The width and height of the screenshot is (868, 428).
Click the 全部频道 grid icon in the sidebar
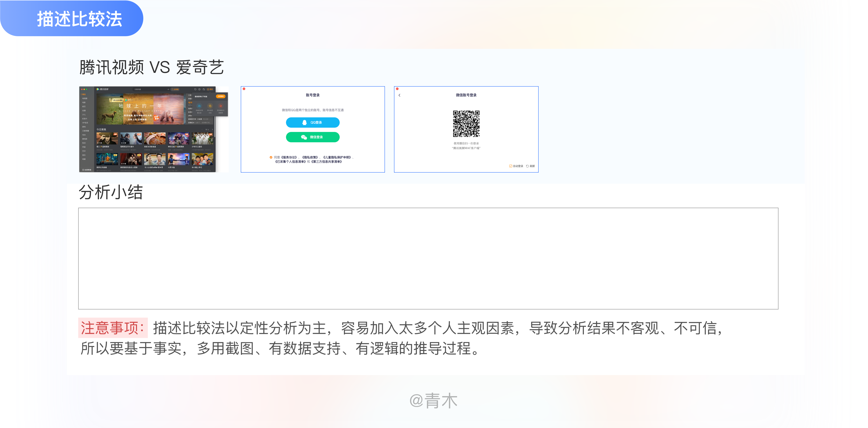coord(83,170)
